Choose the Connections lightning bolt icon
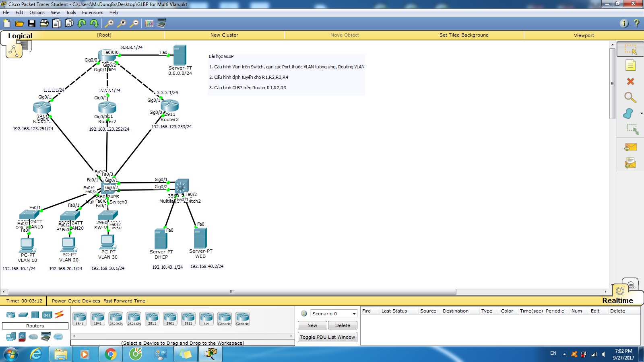The image size is (644, 362). coord(60,314)
